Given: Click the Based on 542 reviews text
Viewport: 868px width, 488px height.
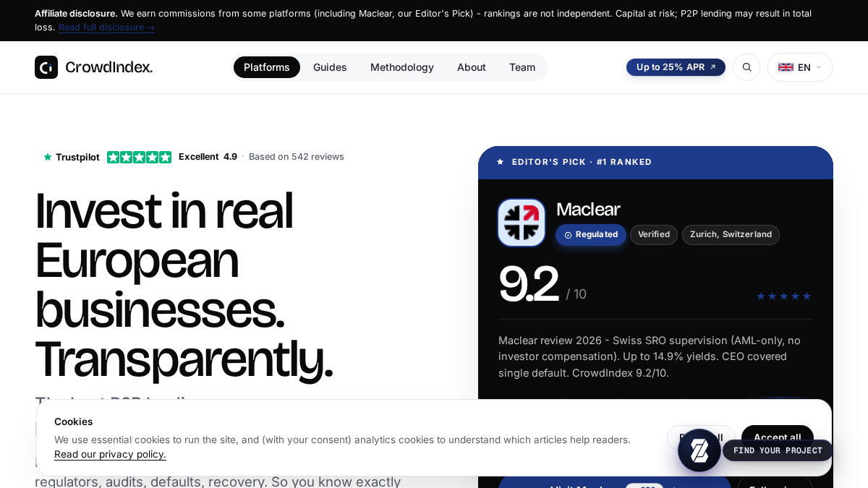Looking at the screenshot, I should tap(297, 157).
